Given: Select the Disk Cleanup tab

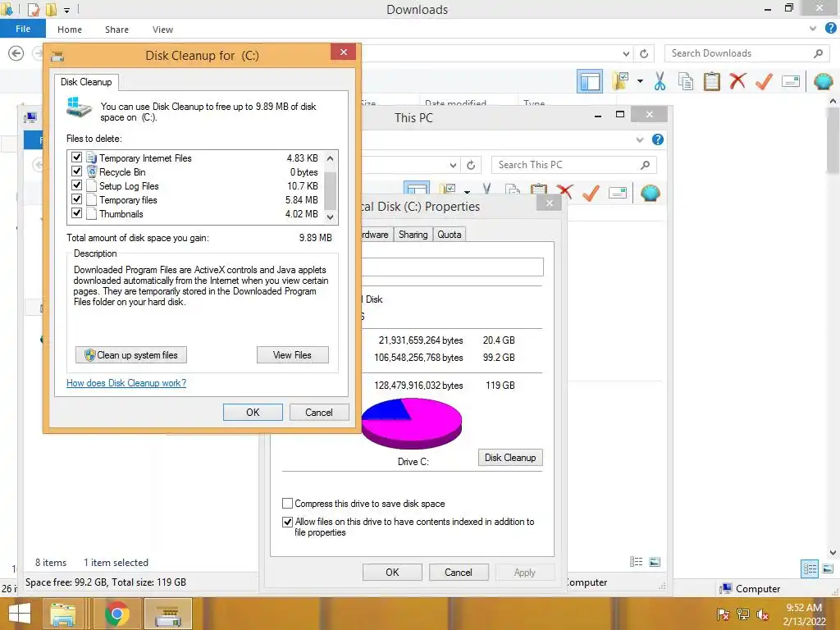Looking at the screenshot, I should [86, 82].
